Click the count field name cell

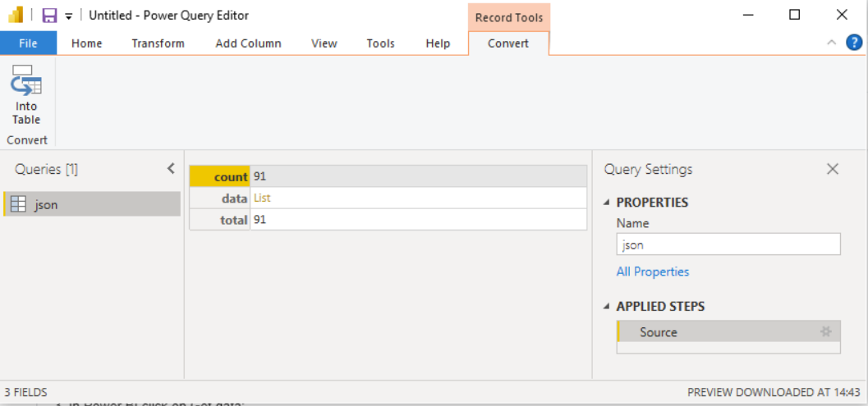point(220,176)
